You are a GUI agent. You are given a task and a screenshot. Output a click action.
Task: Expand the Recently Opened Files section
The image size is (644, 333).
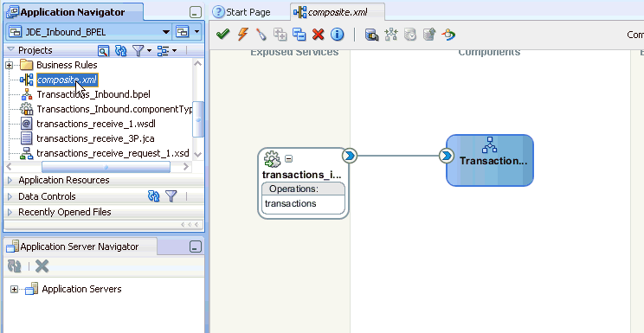click(10, 212)
